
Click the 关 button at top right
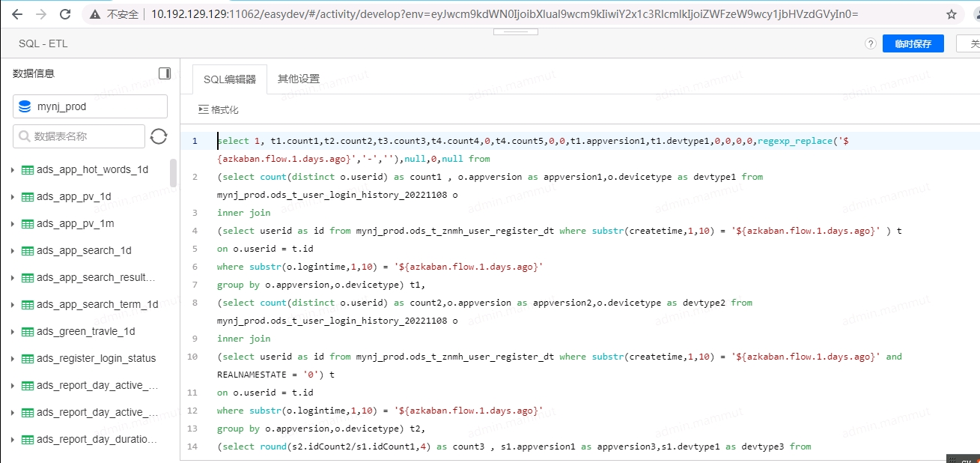[973, 43]
